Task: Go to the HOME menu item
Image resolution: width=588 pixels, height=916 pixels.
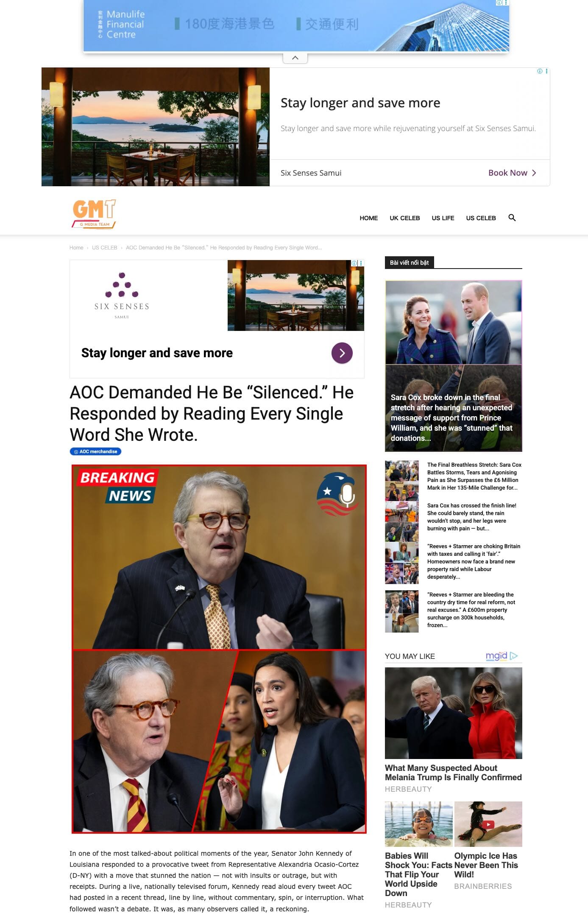Action: click(368, 218)
